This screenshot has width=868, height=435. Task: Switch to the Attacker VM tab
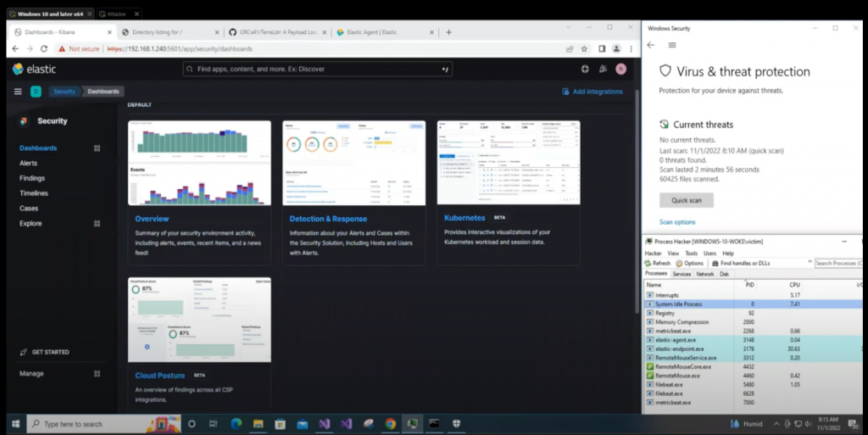[119, 14]
